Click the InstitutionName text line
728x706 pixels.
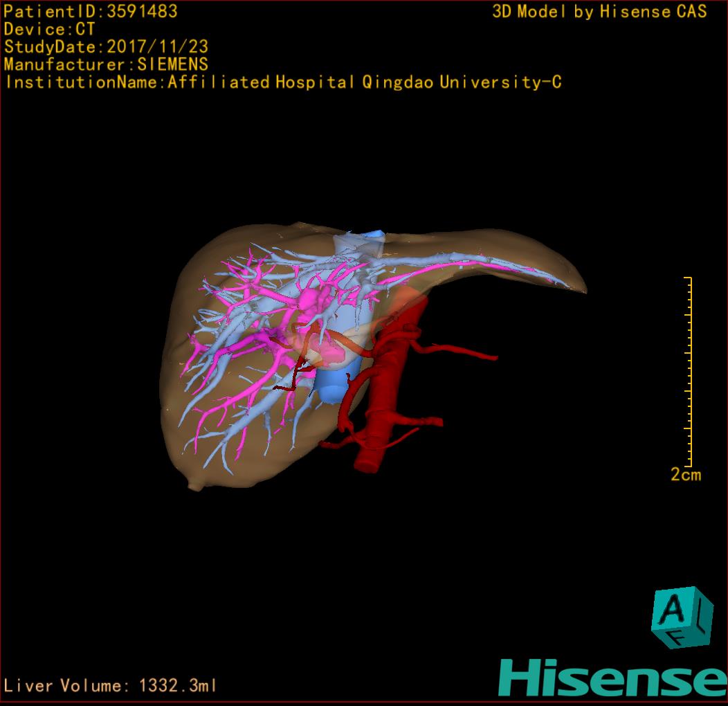point(283,82)
